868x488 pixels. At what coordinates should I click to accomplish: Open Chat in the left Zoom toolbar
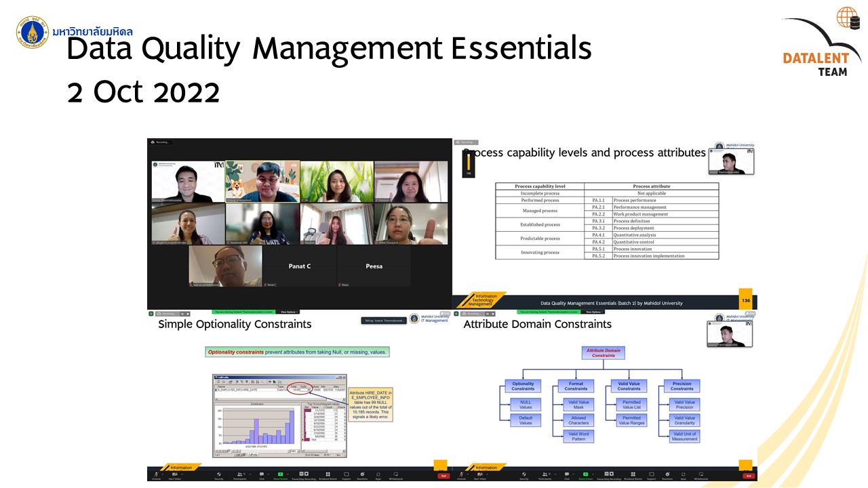coord(262,475)
